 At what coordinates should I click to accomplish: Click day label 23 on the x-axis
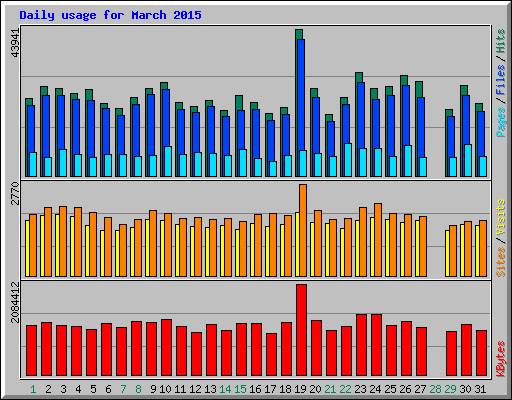[360, 389]
